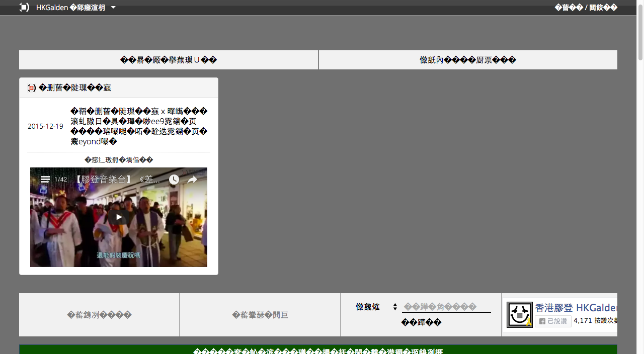Click the Facebook Liked button
This screenshot has height=354, width=644.
click(x=553, y=321)
